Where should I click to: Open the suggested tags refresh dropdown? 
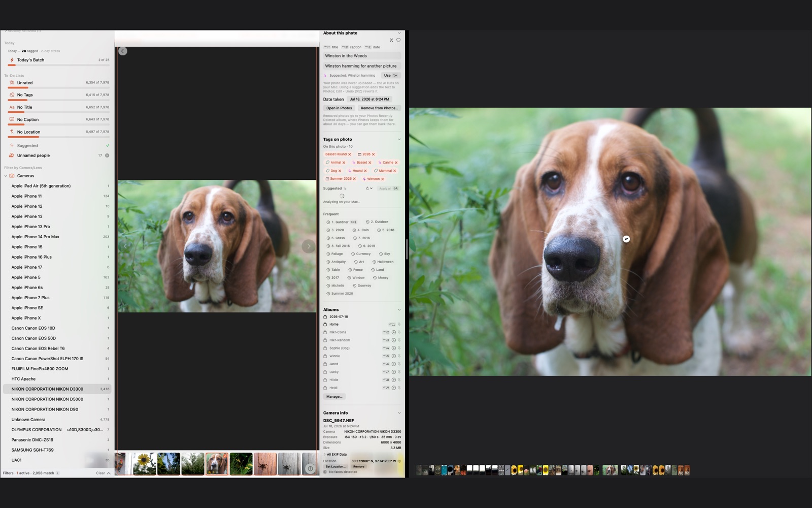(x=369, y=188)
